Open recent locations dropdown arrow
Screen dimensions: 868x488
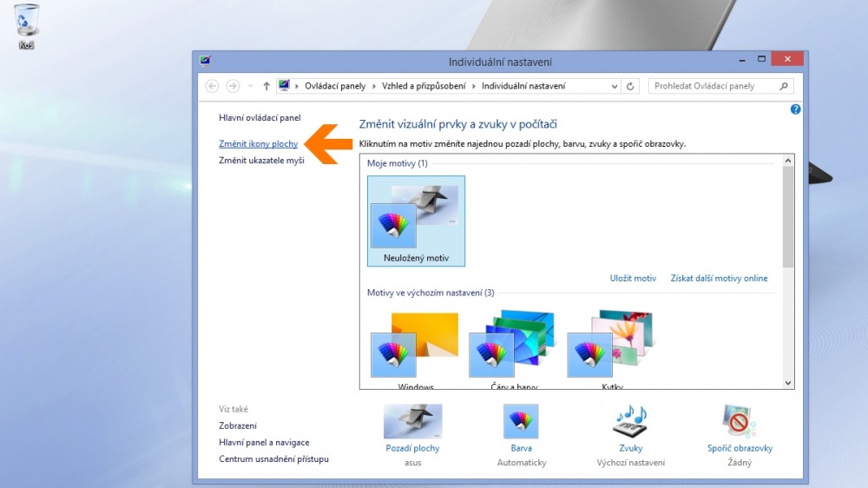(250, 86)
